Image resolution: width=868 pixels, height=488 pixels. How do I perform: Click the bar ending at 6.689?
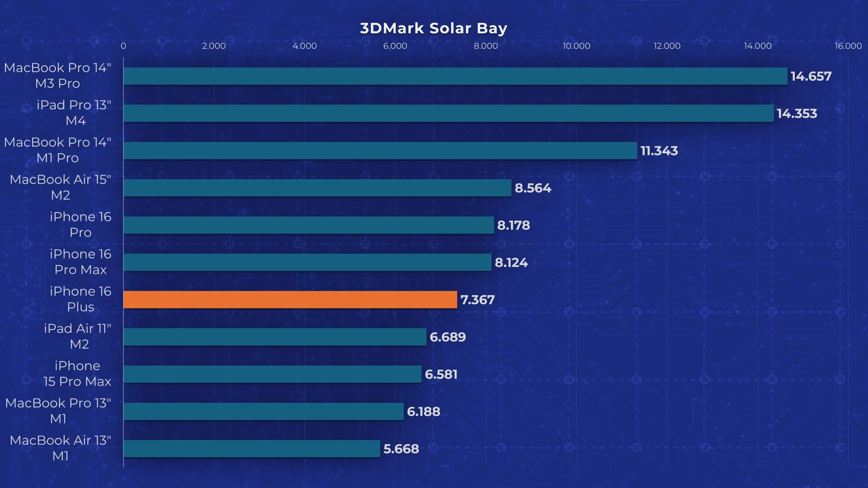(x=275, y=337)
